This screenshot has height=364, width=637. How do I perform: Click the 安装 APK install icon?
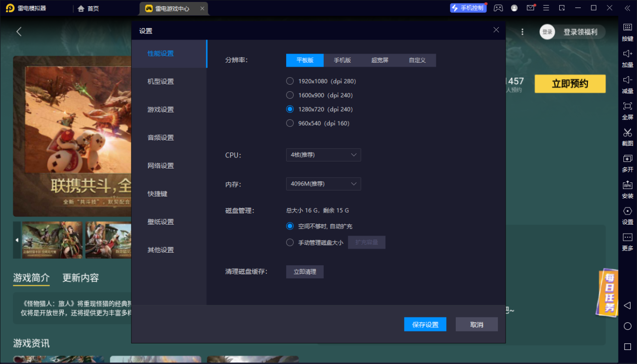pos(627,185)
